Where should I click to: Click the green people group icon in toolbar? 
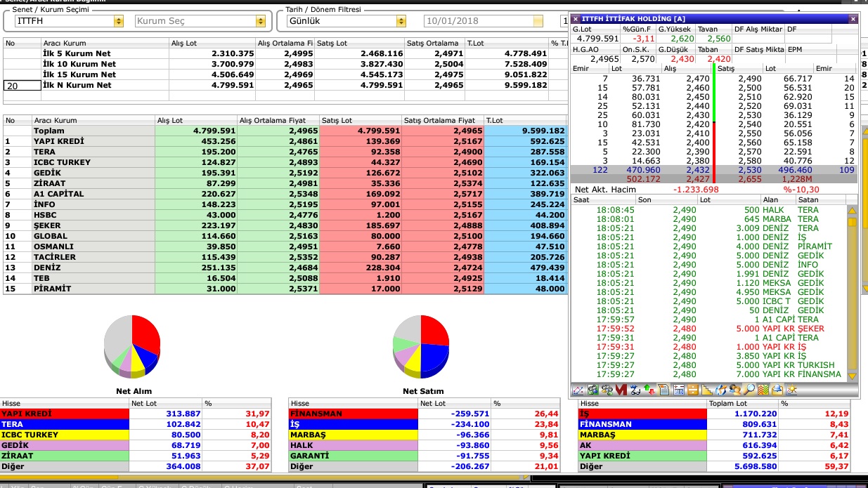(592, 390)
